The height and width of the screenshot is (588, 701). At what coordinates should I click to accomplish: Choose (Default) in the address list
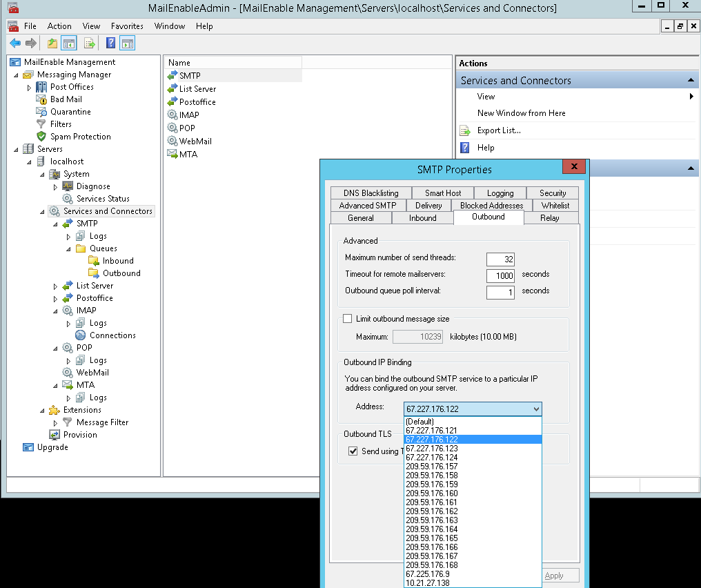coord(419,421)
